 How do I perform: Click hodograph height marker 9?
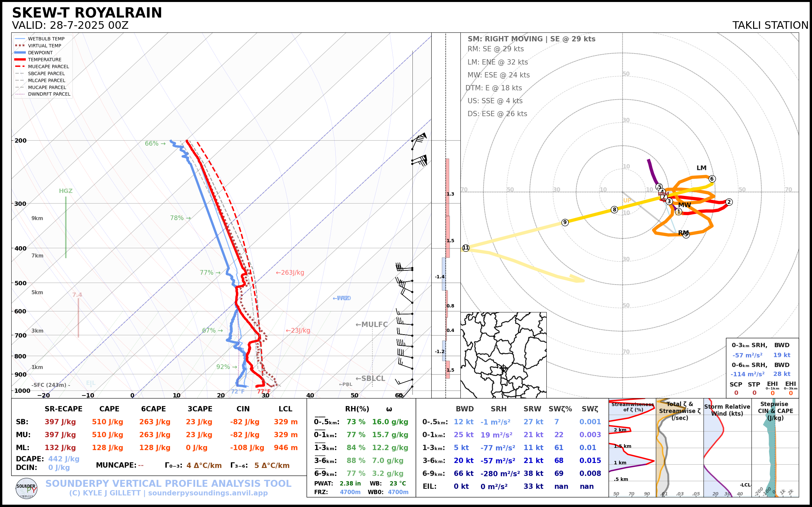point(565,222)
